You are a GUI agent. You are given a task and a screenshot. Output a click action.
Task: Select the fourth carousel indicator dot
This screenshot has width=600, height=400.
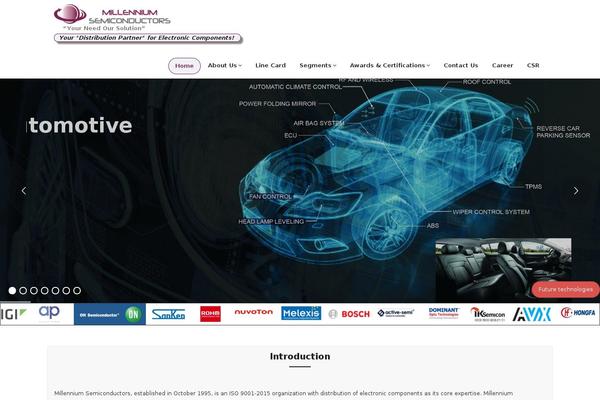pyautogui.click(x=44, y=291)
